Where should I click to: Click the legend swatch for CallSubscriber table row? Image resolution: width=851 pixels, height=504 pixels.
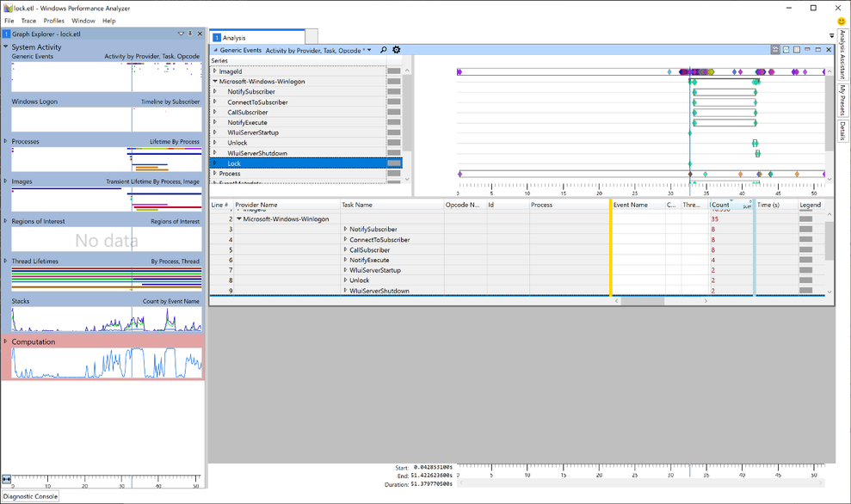click(x=806, y=249)
